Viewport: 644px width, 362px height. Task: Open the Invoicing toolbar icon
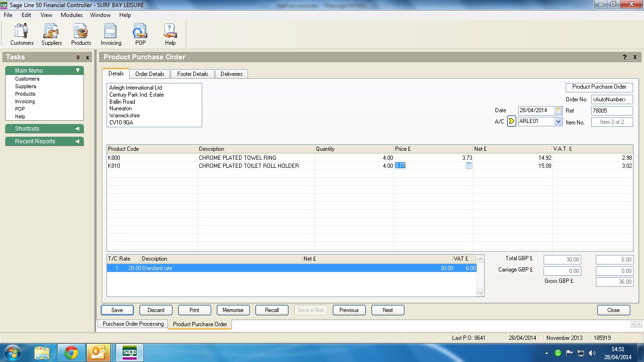coord(111,34)
